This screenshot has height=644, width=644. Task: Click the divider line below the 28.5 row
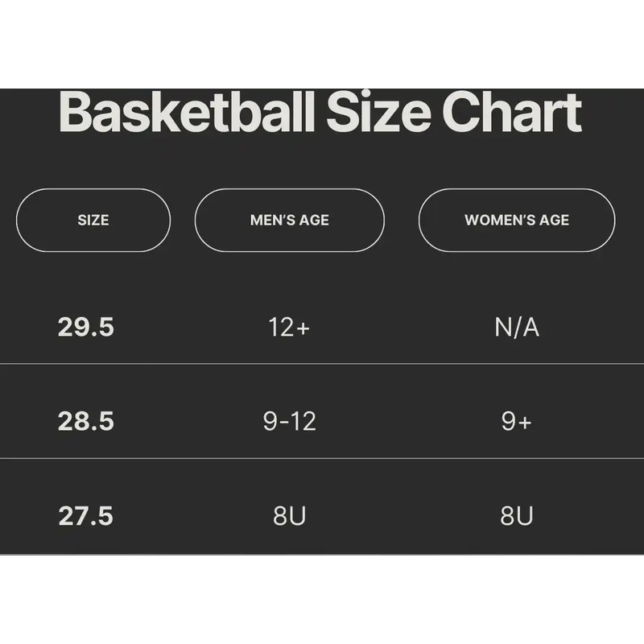(322, 458)
